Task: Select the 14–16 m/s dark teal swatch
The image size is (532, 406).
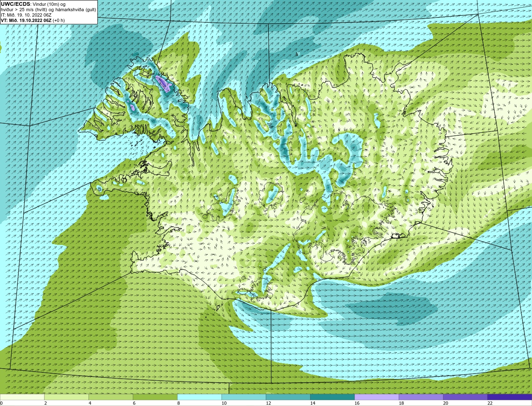Action: tap(332, 397)
